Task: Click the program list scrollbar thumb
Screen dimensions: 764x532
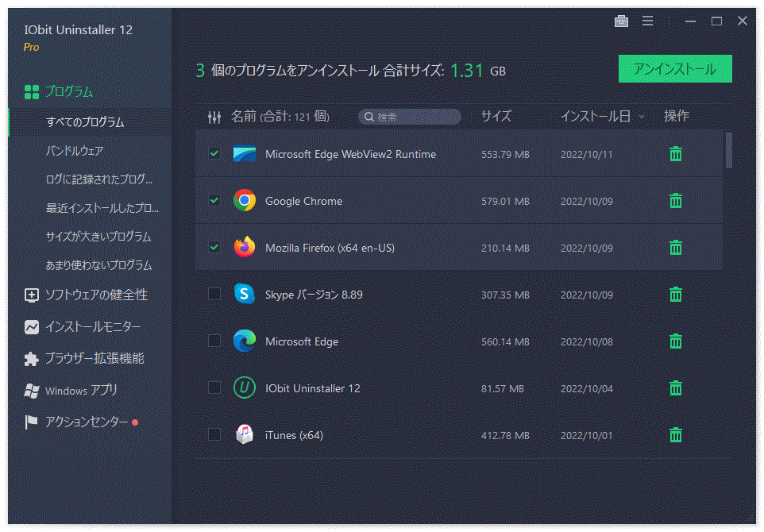Action: coord(728,151)
